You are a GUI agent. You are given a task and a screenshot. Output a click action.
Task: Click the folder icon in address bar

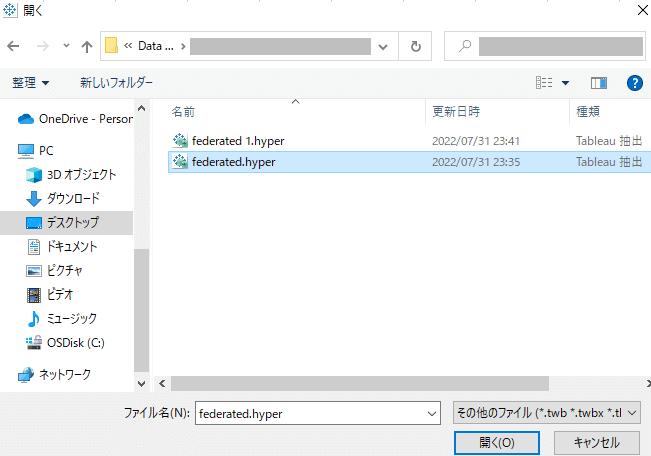[111, 46]
